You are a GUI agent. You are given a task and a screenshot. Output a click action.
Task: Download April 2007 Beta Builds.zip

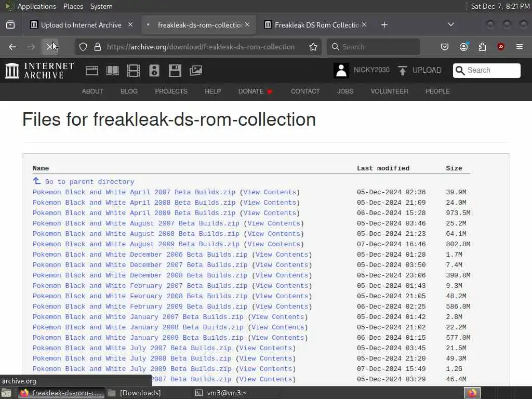(x=134, y=192)
